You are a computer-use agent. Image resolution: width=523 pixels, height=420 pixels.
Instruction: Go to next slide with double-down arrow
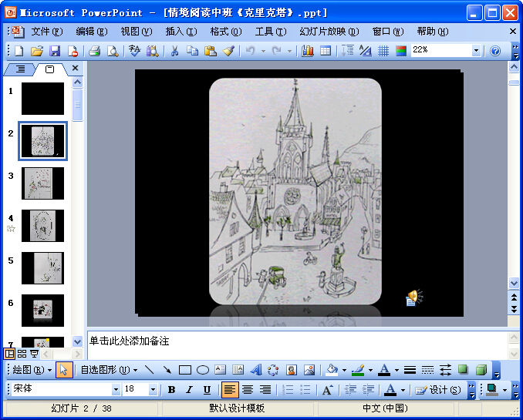[514, 308]
